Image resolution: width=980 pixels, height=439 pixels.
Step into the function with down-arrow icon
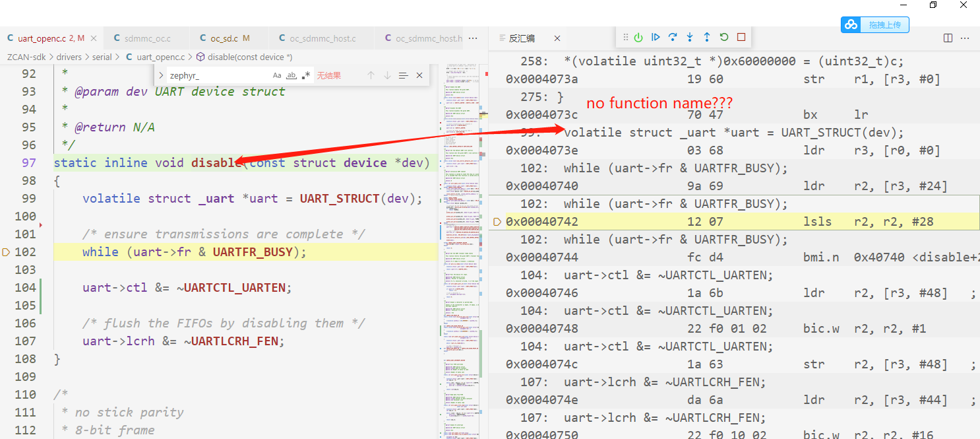tap(689, 38)
